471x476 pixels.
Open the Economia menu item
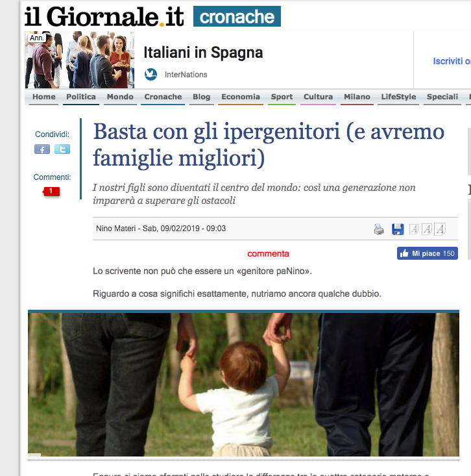[241, 97]
